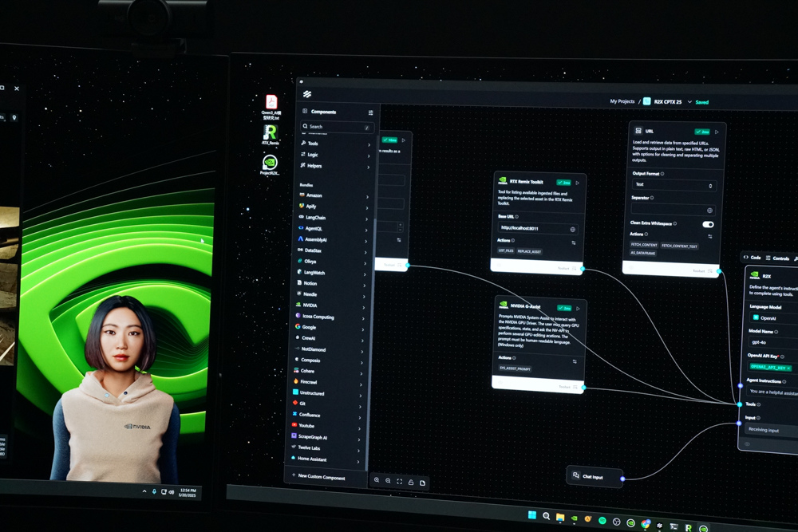Open the Controls tab above R2X node

click(x=777, y=258)
